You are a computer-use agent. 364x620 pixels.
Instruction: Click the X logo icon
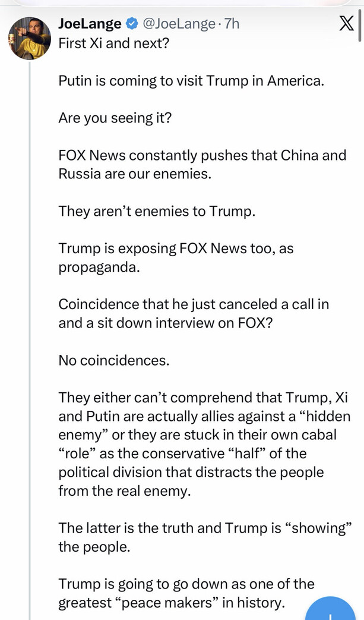[346, 25]
